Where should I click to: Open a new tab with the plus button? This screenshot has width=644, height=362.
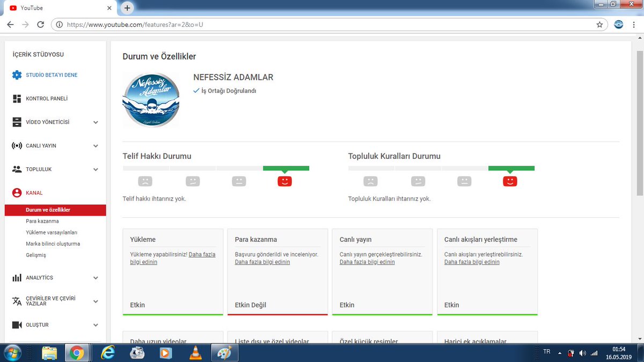tap(127, 8)
